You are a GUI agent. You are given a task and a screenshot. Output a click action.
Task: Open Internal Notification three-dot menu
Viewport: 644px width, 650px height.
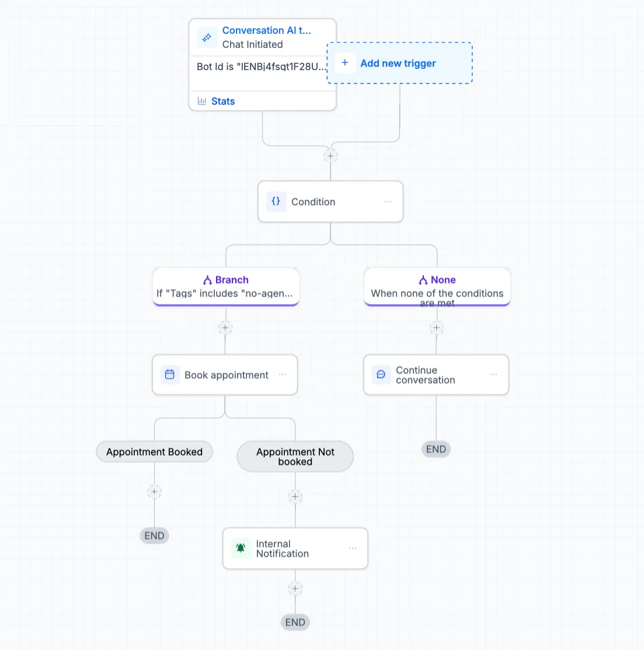click(x=353, y=548)
